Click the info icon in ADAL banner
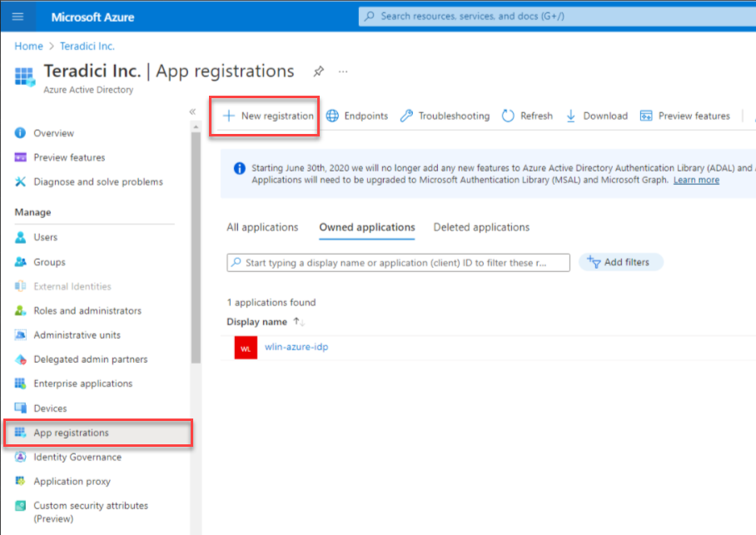Image resolution: width=756 pixels, height=535 pixels. 240,168
